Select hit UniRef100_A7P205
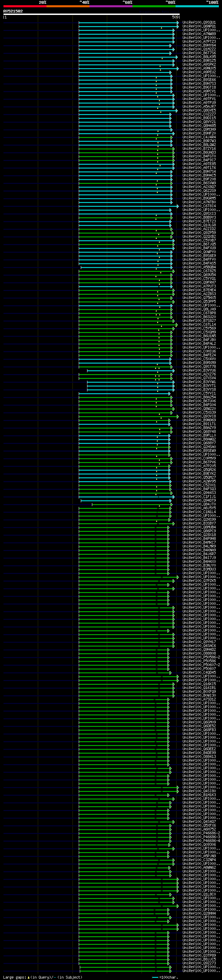The height and width of the screenshot is (980, 222). [x=199, y=466]
